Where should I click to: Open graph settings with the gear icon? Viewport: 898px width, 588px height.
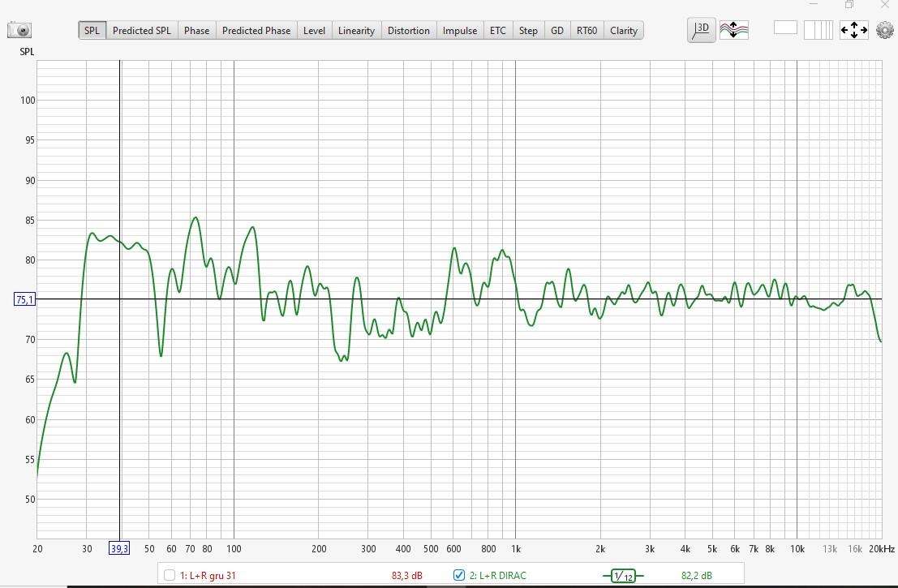(884, 31)
